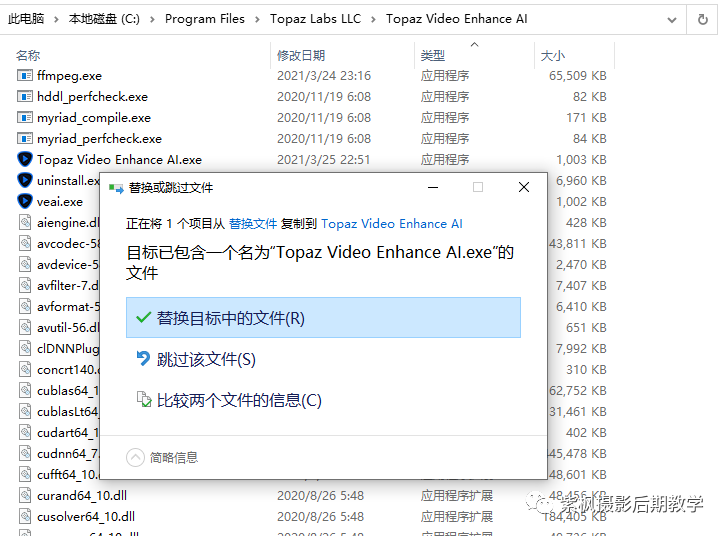Click the myriad_perfcheck.exe file icon
Image resolution: width=727 pixels, height=536 pixels.
click(x=25, y=138)
